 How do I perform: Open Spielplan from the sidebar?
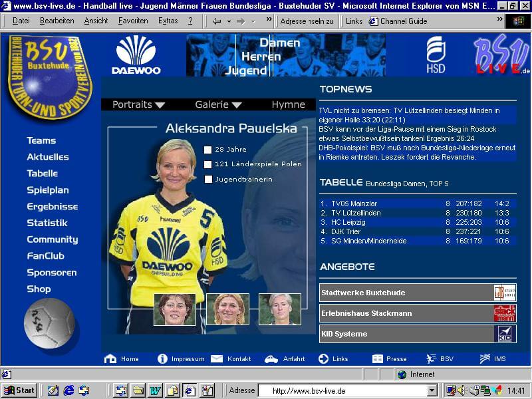point(48,190)
